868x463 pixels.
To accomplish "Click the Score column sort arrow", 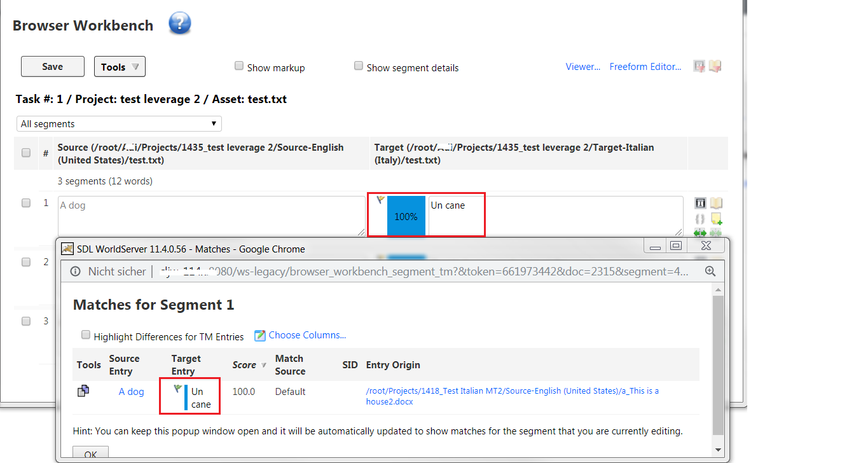I will click(x=263, y=366).
